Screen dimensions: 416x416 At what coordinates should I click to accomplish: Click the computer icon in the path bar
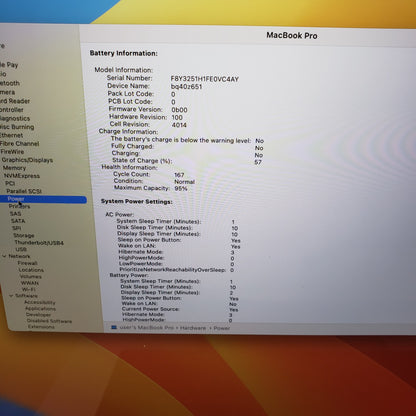point(114,328)
